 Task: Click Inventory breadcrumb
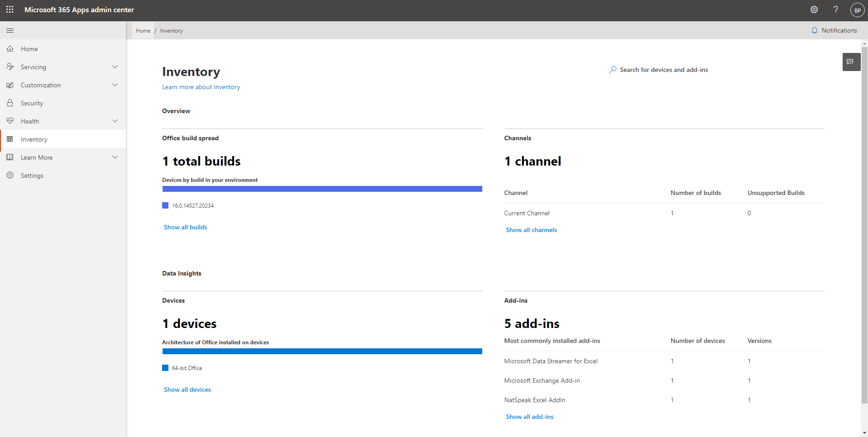171,31
